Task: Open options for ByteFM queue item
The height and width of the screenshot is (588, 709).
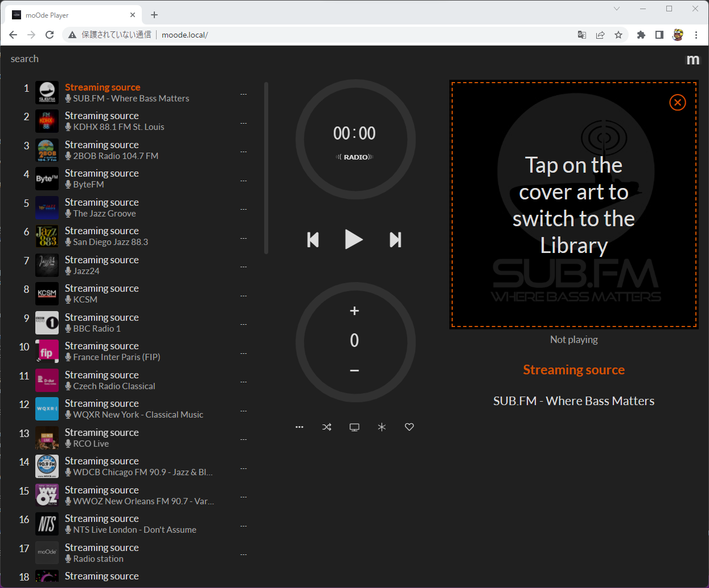Action: [x=243, y=181]
